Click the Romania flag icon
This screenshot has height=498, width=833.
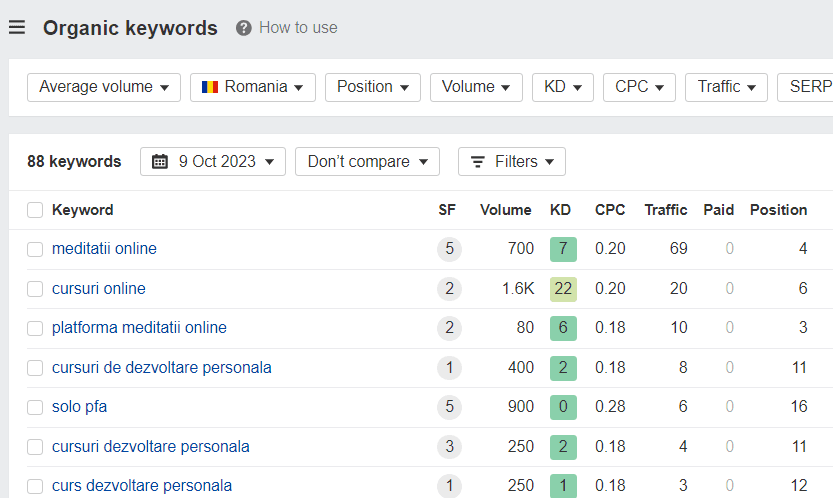210,87
